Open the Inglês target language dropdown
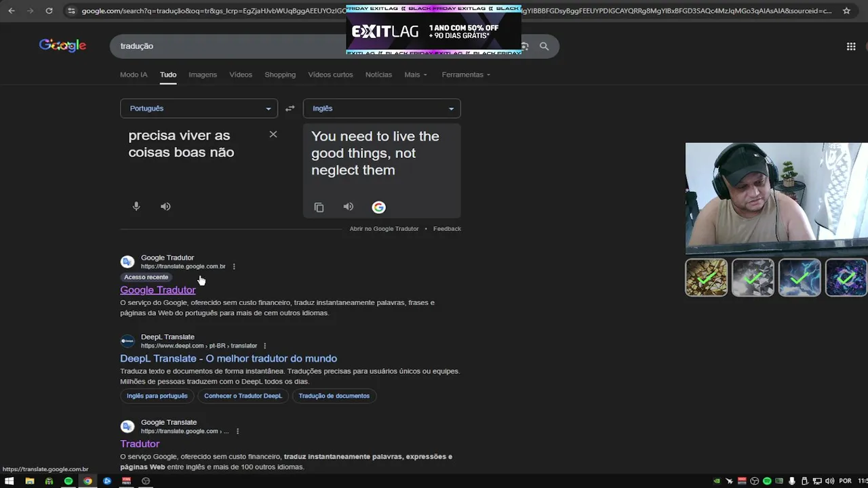 (382, 108)
